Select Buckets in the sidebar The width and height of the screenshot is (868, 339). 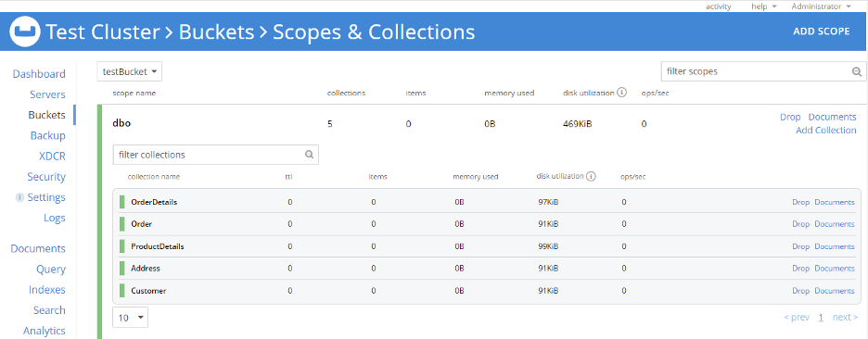pyautogui.click(x=46, y=115)
